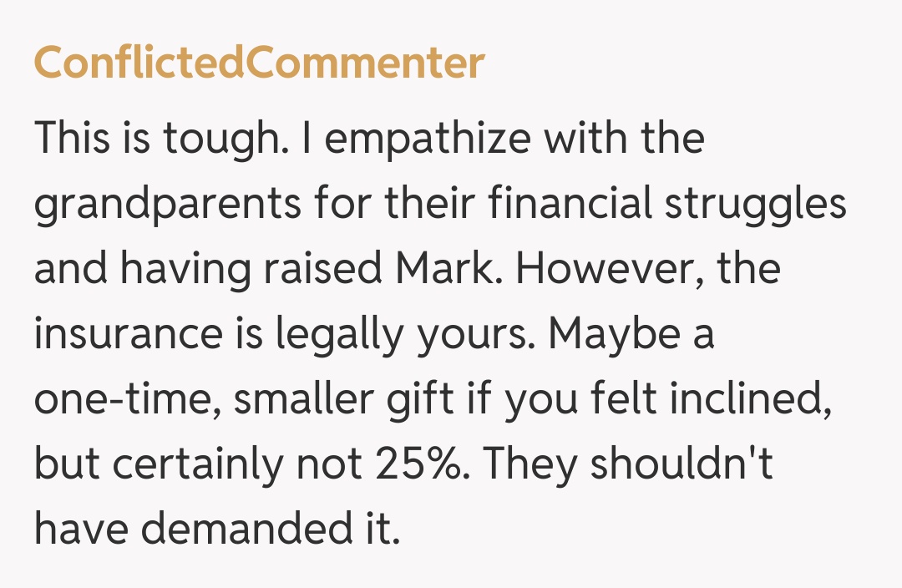Click the word "shouldn't" in the comment
Image resolution: width=902 pixels, height=588 pixels.
(682, 467)
